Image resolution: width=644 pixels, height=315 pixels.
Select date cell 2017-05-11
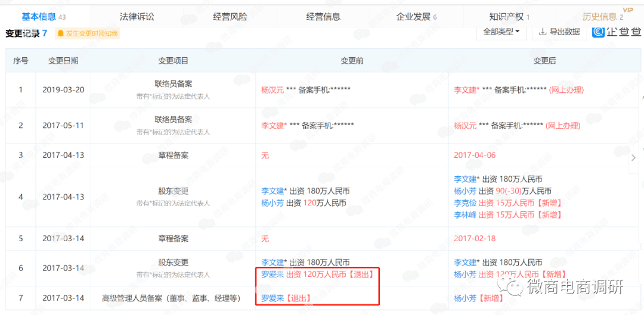point(63,126)
